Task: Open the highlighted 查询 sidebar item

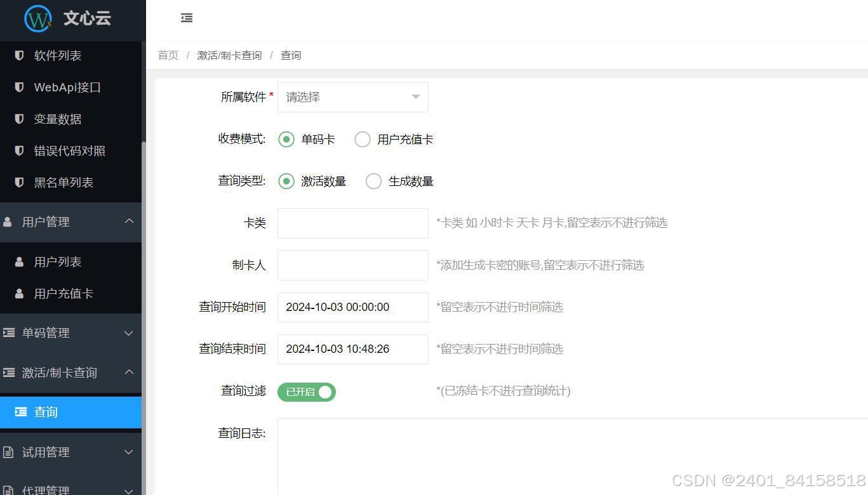Action: 70,412
